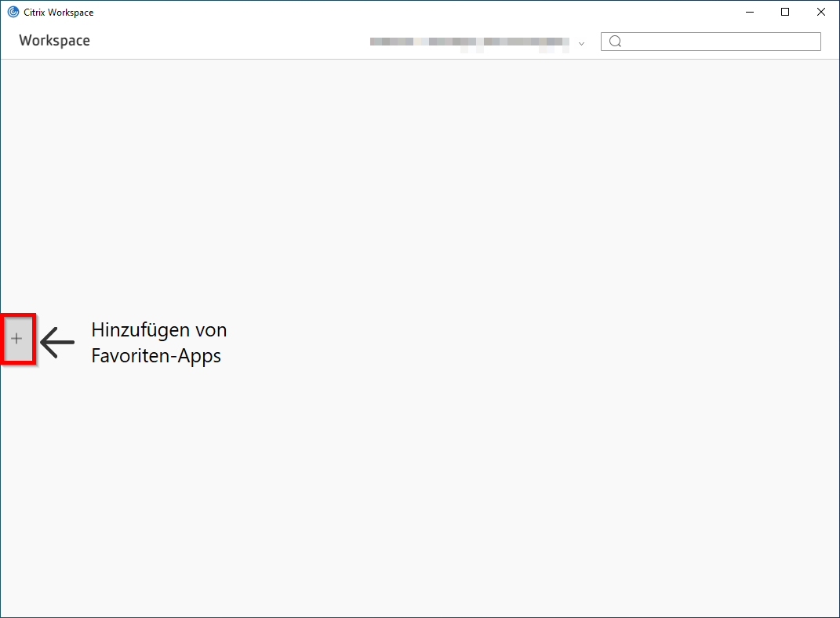Click the arrow graphic pointing at plus button
840x618 pixels.
pyautogui.click(x=56, y=342)
